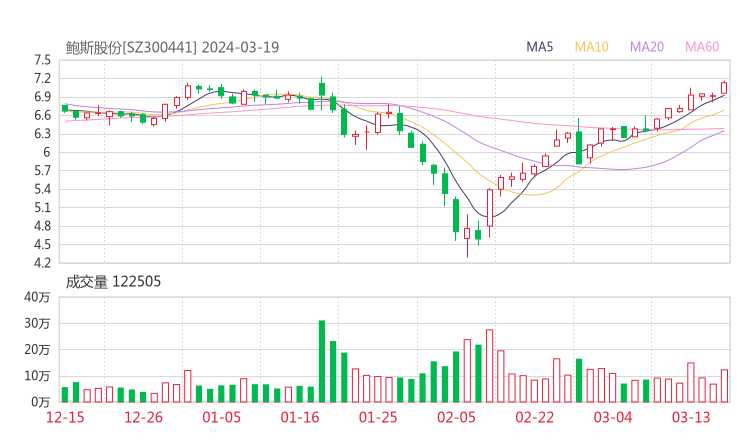The width and height of the screenshot is (740, 440).
Task: Select the 12-15 date on x-axis
Action: tap(68, 417)
